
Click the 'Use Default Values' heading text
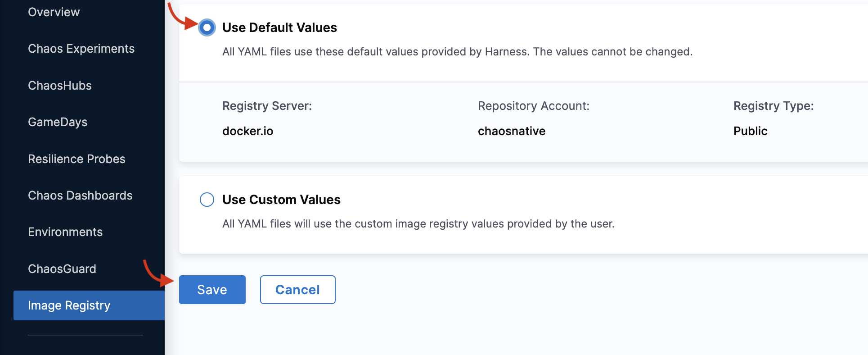click(x=279, y=27)
